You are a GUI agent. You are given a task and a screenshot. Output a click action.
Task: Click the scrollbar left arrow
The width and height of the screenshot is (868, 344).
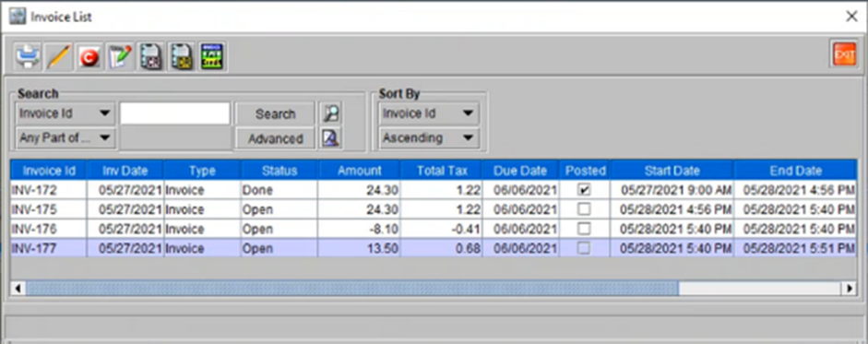18,288
